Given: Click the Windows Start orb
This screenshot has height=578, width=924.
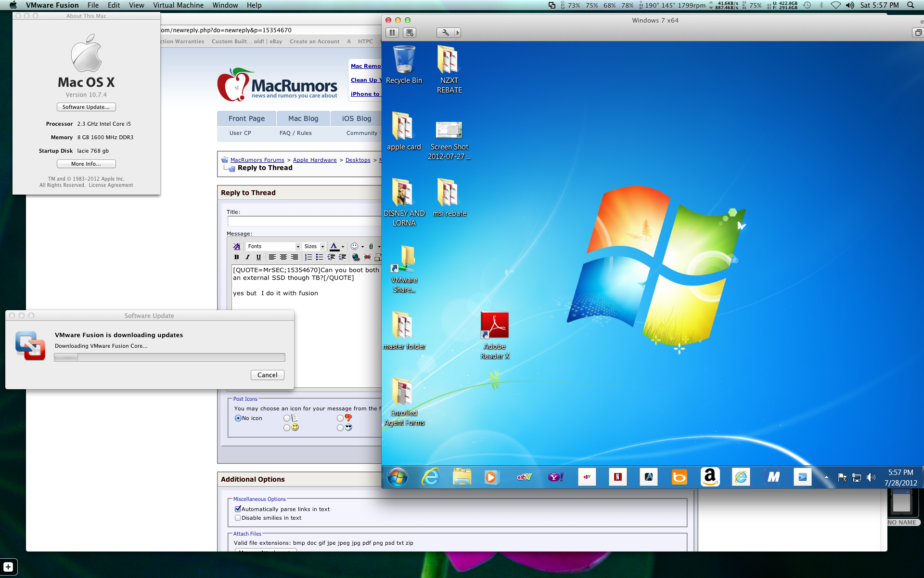Looking at the screenshot, I should (x=398, y=477).
